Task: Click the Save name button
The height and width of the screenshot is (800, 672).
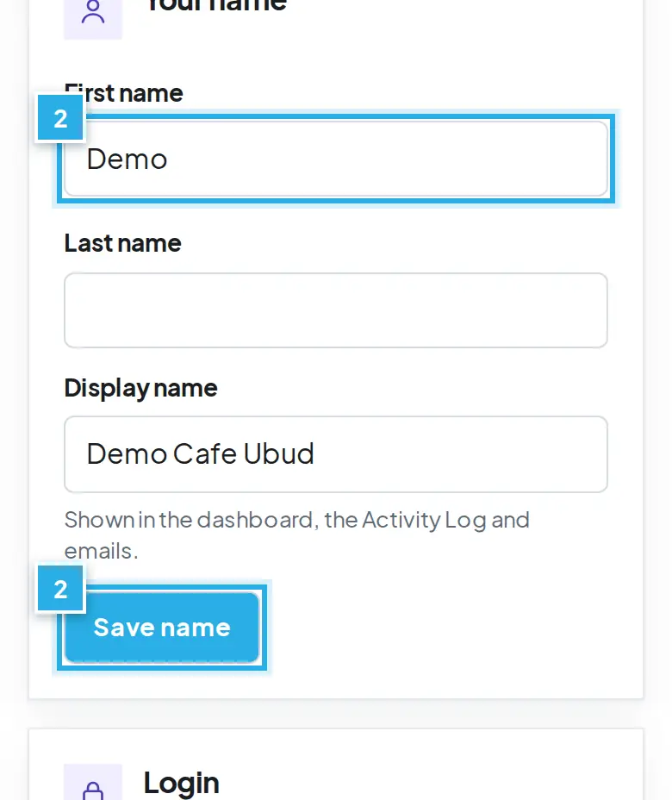Action: pos(162,628)
